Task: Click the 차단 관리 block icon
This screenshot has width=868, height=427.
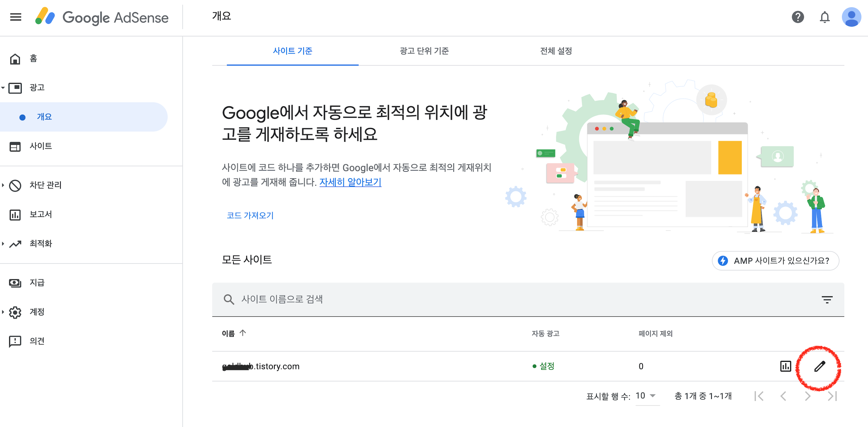Action: pyautogui.click(x=15, y=185)
